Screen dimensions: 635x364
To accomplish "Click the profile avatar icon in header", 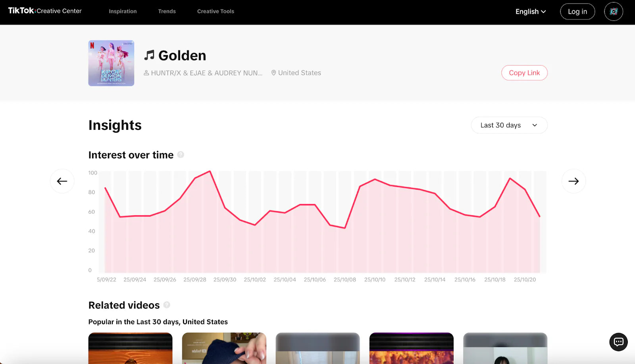I will tap(613, 12).
